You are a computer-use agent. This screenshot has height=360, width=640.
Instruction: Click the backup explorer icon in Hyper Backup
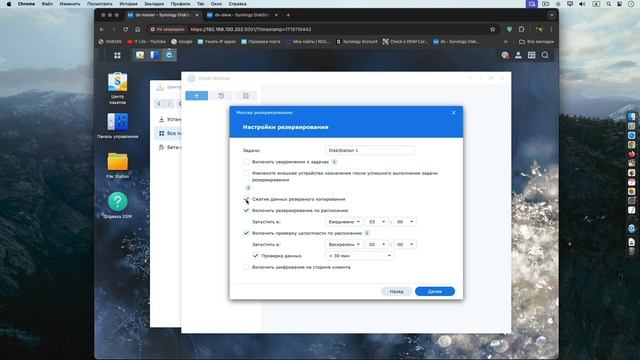[x=246, y=96]
